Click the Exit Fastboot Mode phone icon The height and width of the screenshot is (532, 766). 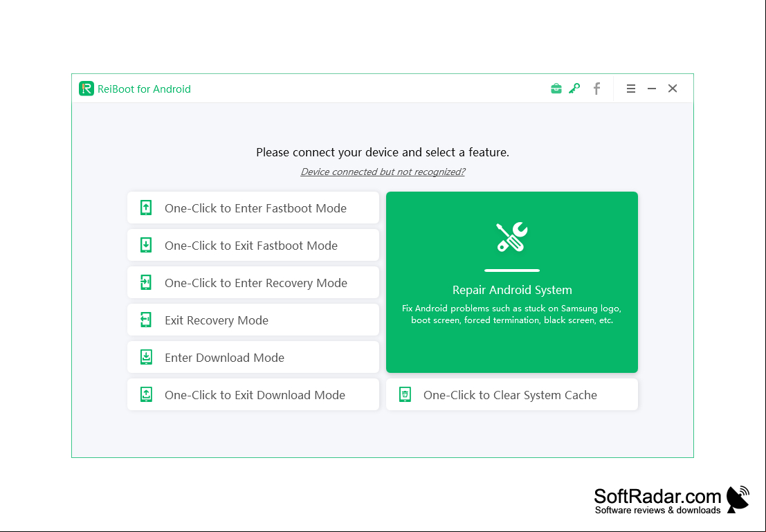pyautogui.click(x=146, y=245)
